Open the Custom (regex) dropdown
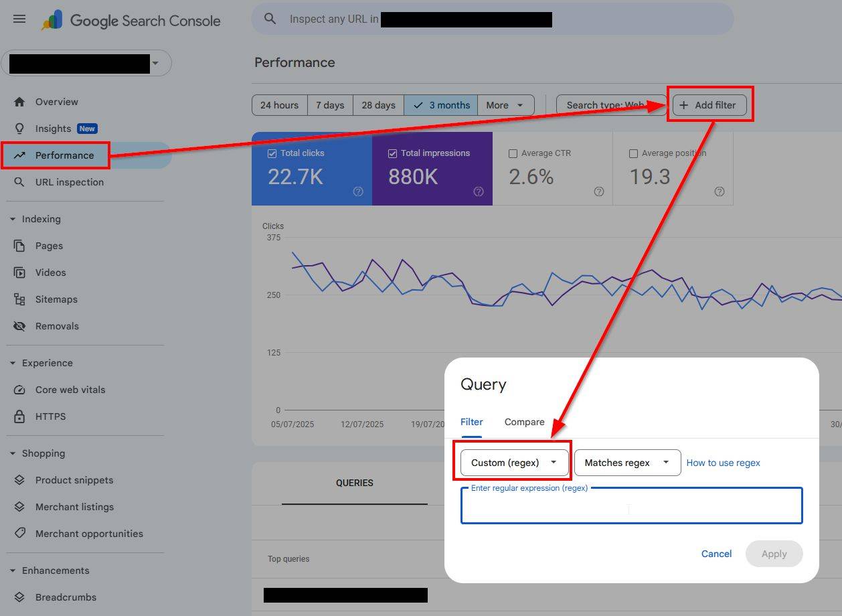This screenshot has width=842, height=616. tap(514, 463)
